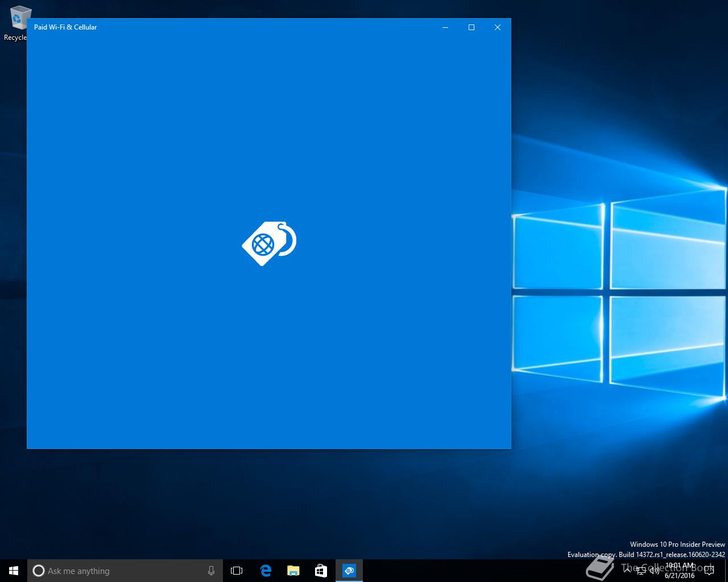The image size is (728, 582).
Task: Select Paid Wi-Fi & Cellular taskbar icon
Action: (349, 571)
